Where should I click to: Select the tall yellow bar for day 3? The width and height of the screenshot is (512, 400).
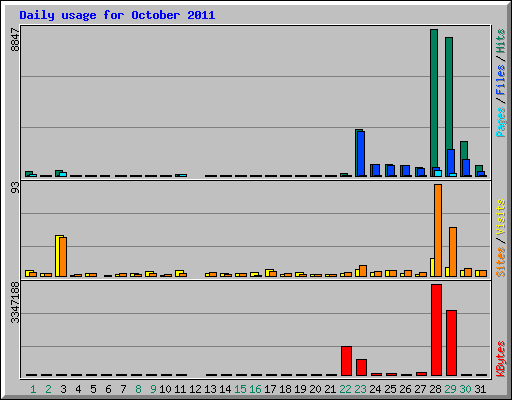[59, 256]
